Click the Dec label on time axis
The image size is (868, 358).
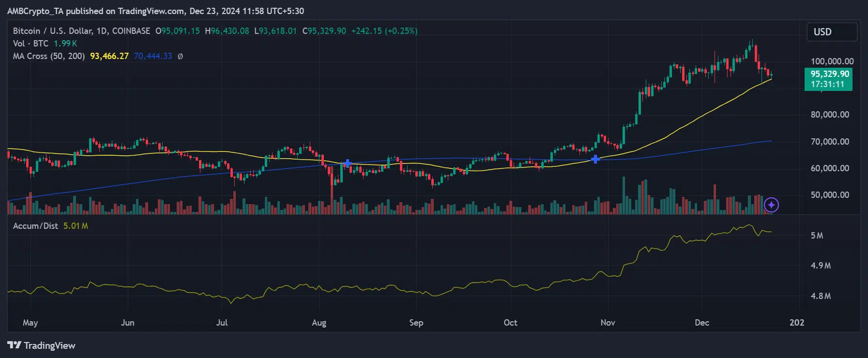702,323
